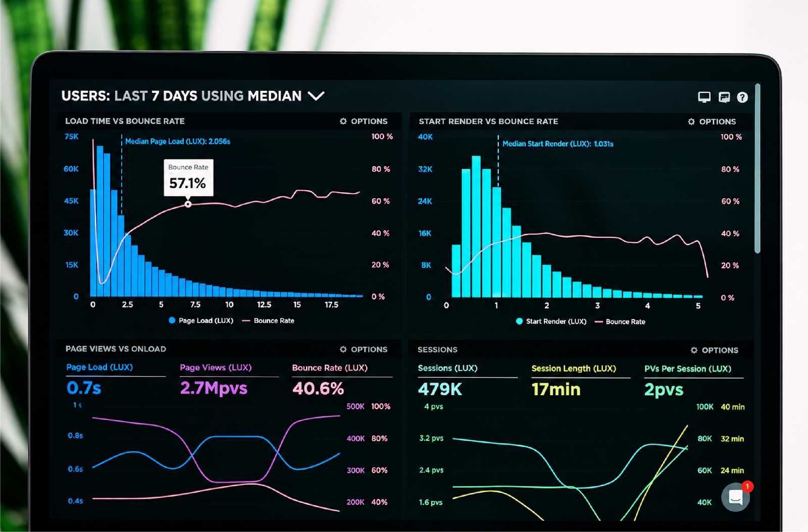Click Median Page Load (LUX): 2.056s label
The image size is (808, 532).
coord(178,141)
